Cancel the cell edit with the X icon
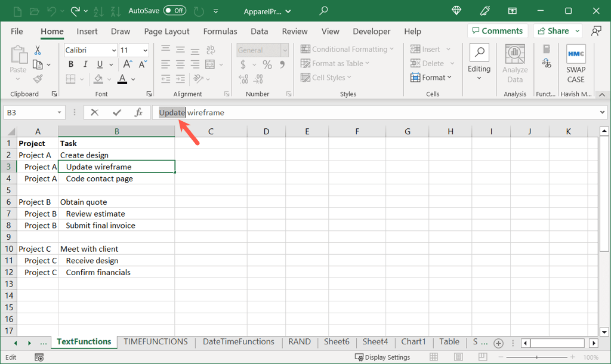Screen dimensions: 611x364 click(x=95, y=112)
